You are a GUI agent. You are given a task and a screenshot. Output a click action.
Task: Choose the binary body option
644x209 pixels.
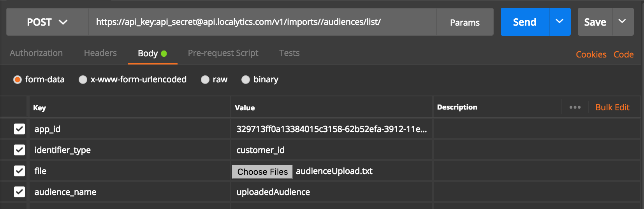246,80
